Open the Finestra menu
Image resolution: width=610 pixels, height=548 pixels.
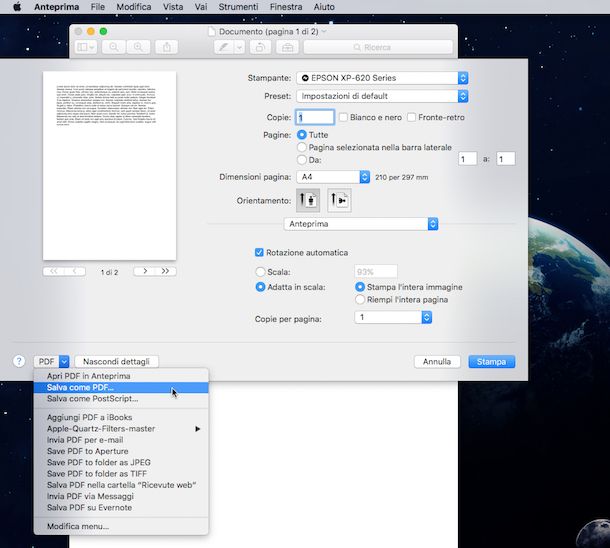tap(286, 7)
